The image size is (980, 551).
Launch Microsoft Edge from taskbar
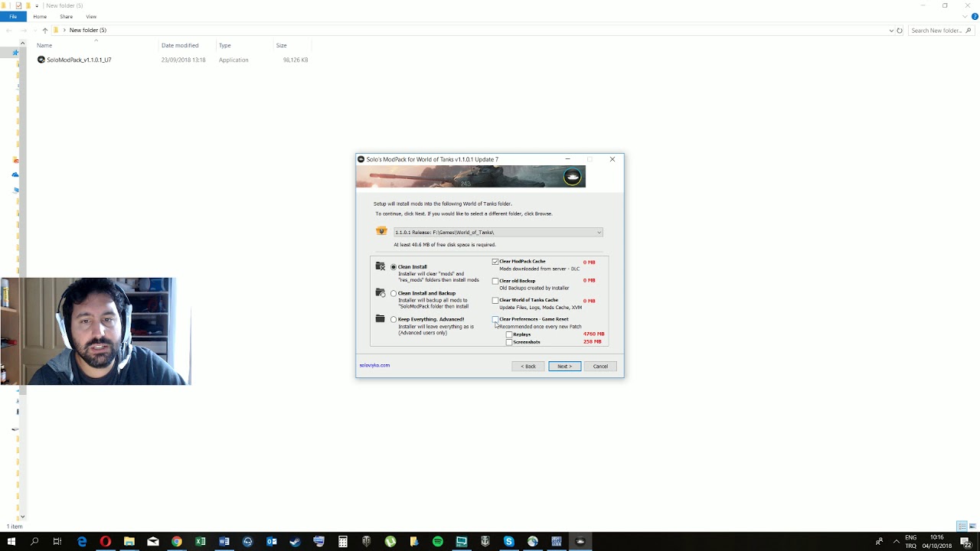tap(82, 542)
